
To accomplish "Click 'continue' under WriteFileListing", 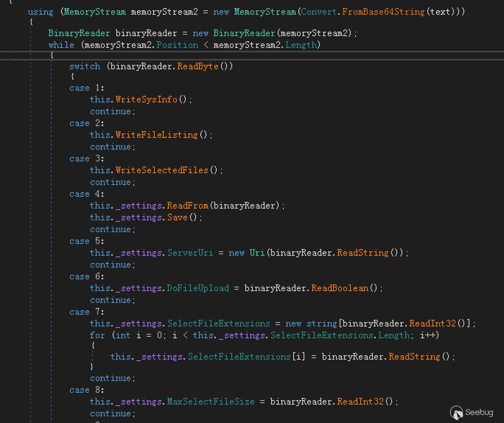I will pos(111,147).
